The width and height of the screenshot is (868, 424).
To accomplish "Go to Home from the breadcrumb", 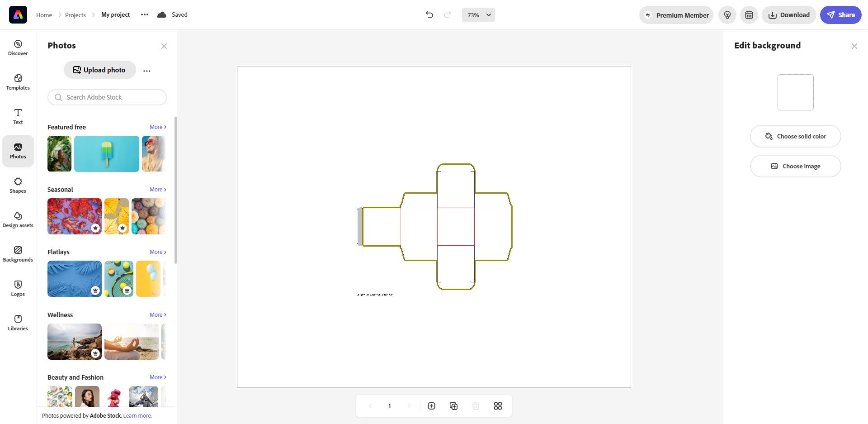I will [44, 14].
